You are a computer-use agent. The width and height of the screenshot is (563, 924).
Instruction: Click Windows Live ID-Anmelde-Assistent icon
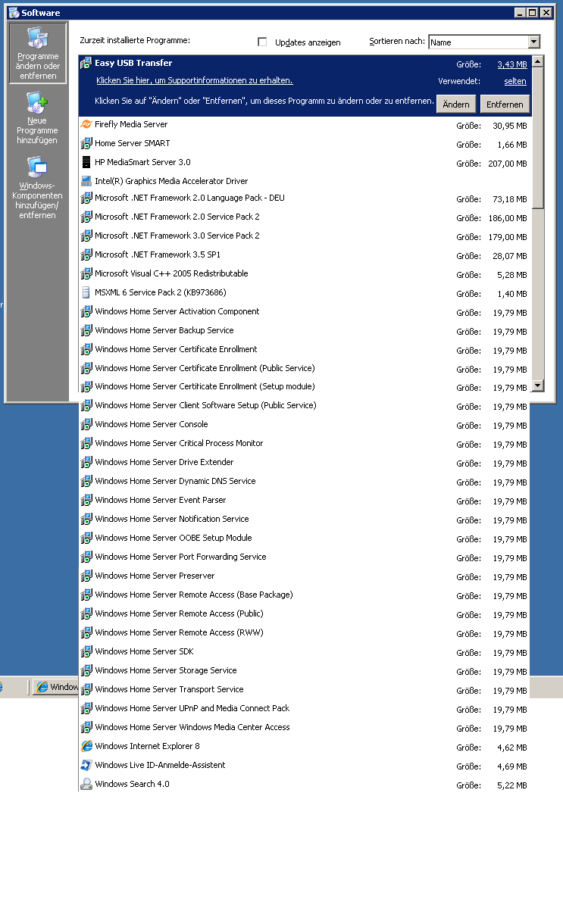click(x=86, y=766)
